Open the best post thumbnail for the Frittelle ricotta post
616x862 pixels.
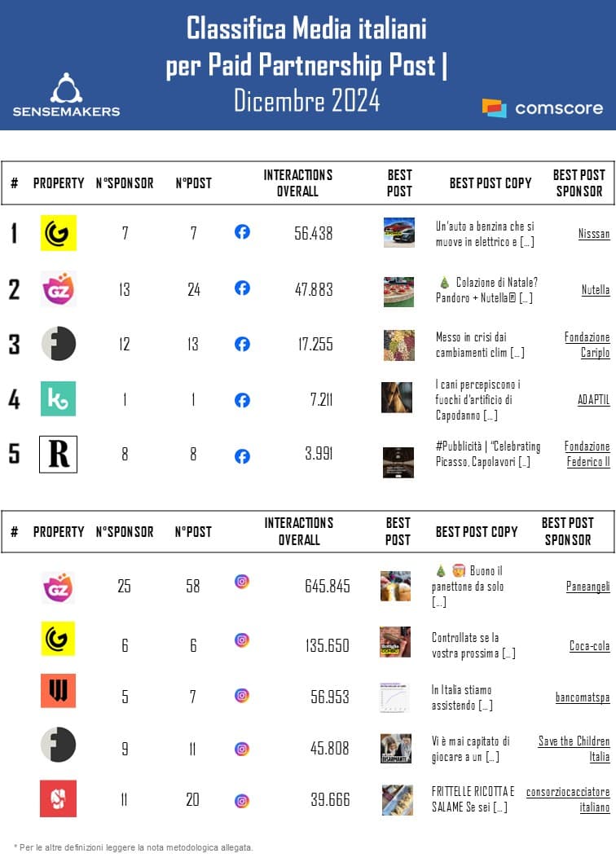point(397,800)
